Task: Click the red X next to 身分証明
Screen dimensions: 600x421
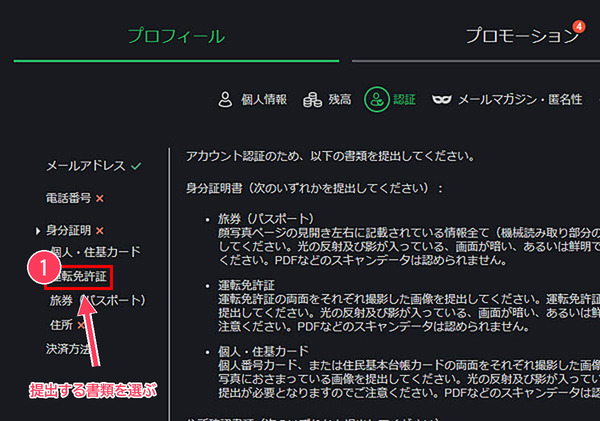Action: [99, 231]
